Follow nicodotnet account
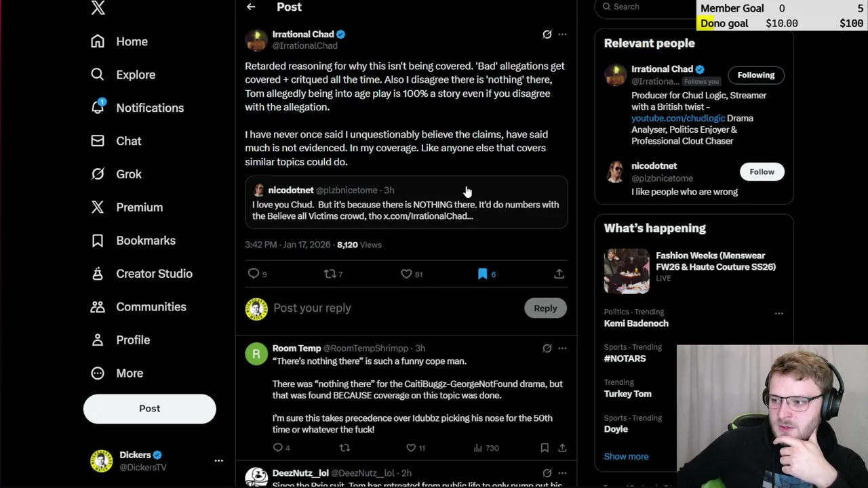This screenshot has height=488, width=868. click(x=762, y=171)
